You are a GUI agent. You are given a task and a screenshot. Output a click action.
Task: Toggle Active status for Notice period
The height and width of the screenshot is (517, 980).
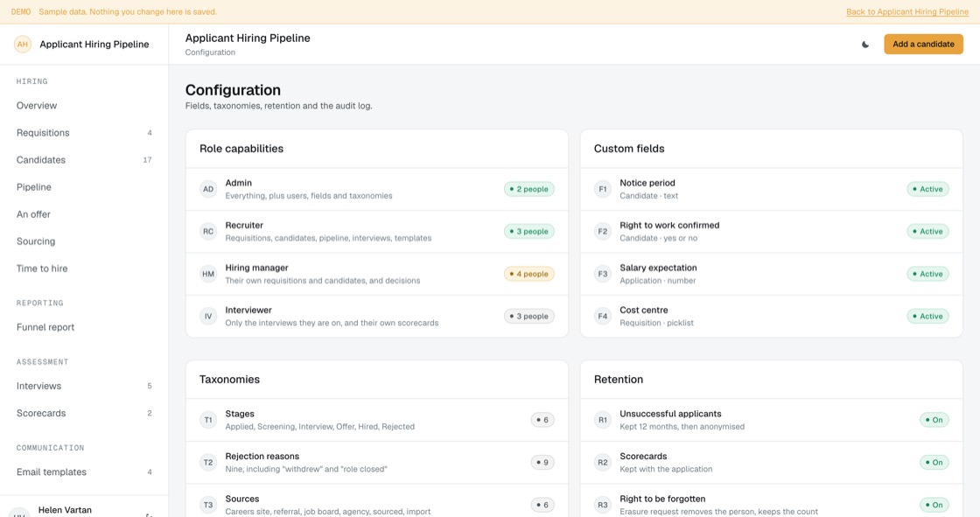(927, 189)
